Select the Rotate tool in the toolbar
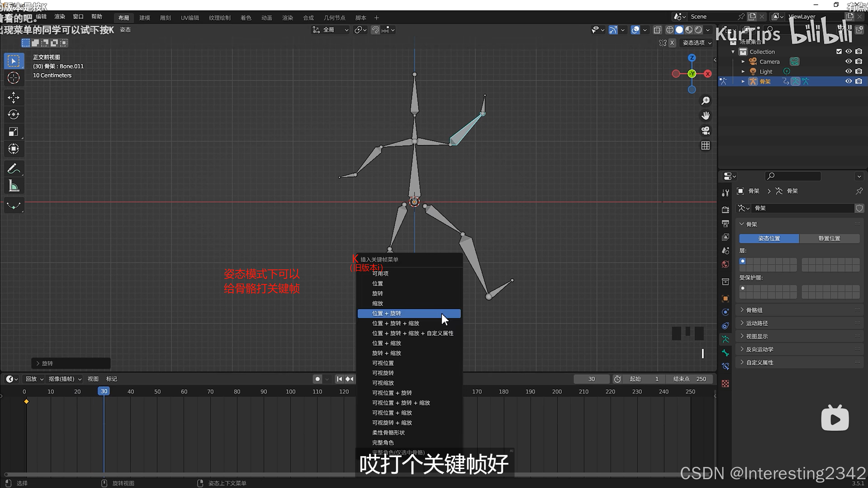This screenshot has width=868, height=488. (x=14, y=115)
